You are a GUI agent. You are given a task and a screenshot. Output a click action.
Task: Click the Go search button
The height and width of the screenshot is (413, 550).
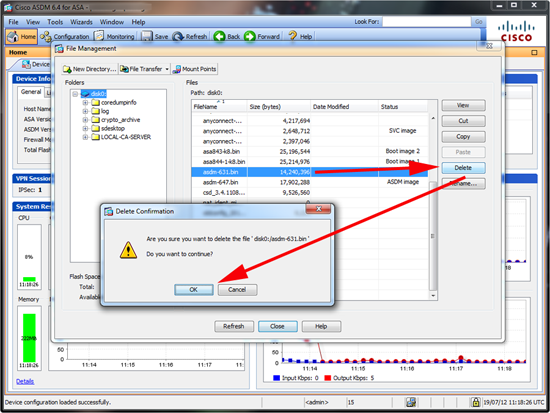pos(478,22)
